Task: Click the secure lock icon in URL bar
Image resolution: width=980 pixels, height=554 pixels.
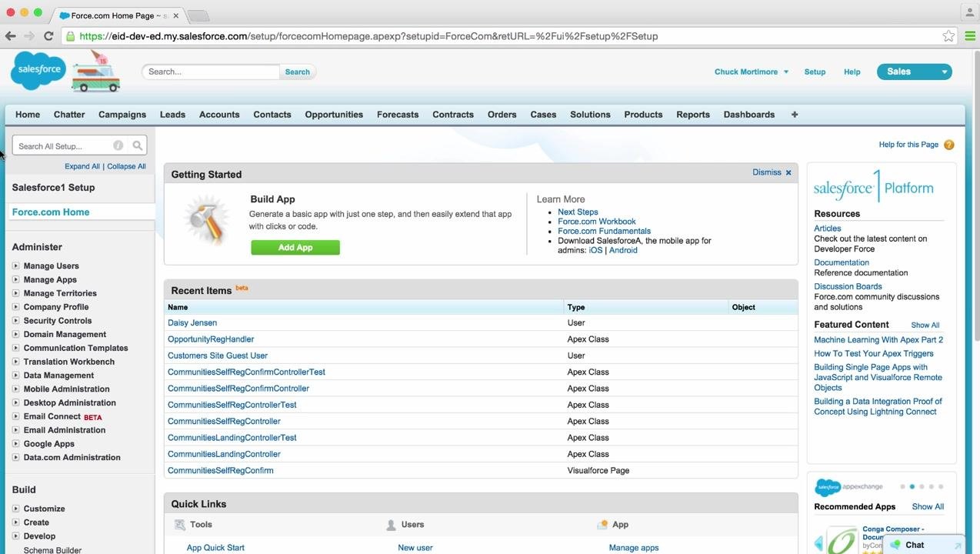Action: [x=70, y=36]
